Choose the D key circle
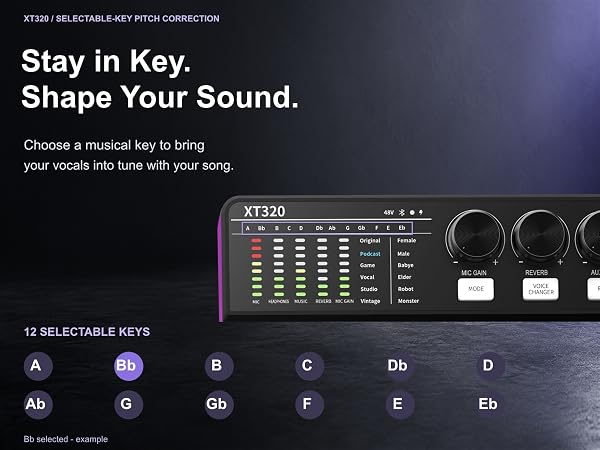The width and height of the screenshot is (600, 450). click(491, 366)
